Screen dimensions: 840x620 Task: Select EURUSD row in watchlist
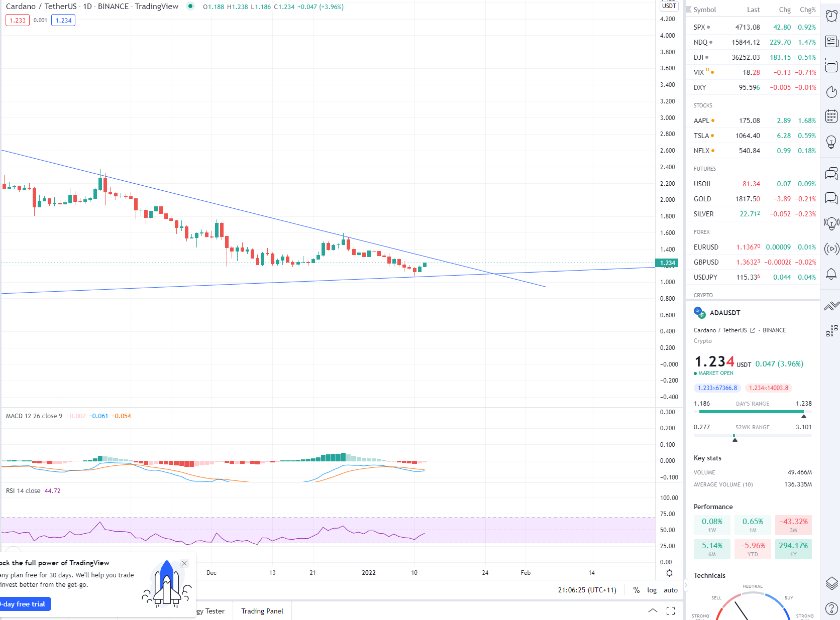coord(754,247)
